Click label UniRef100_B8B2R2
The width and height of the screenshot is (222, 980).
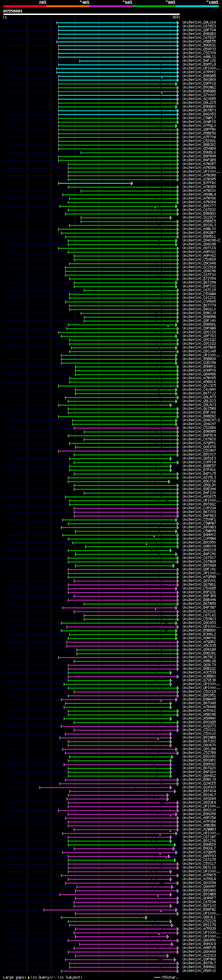199,145
